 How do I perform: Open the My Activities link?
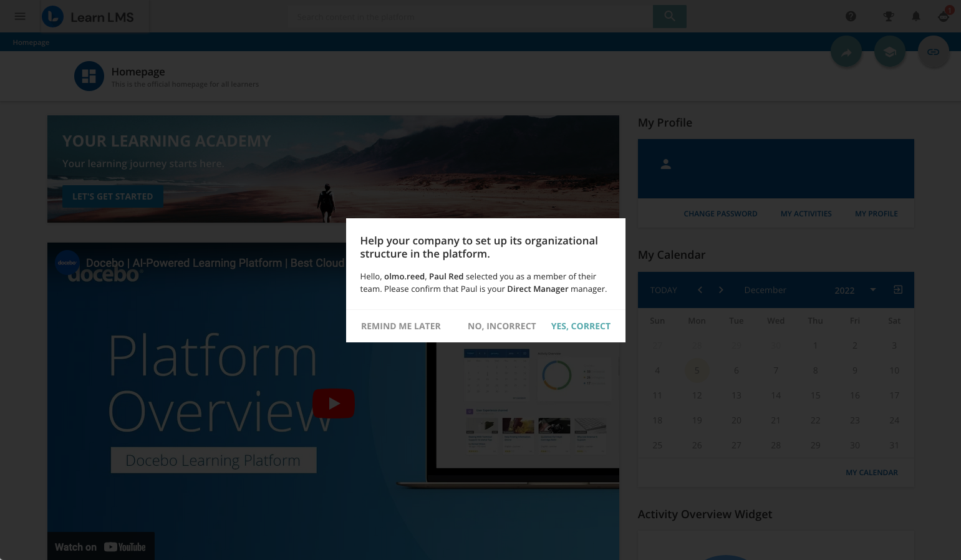(806, 214)
